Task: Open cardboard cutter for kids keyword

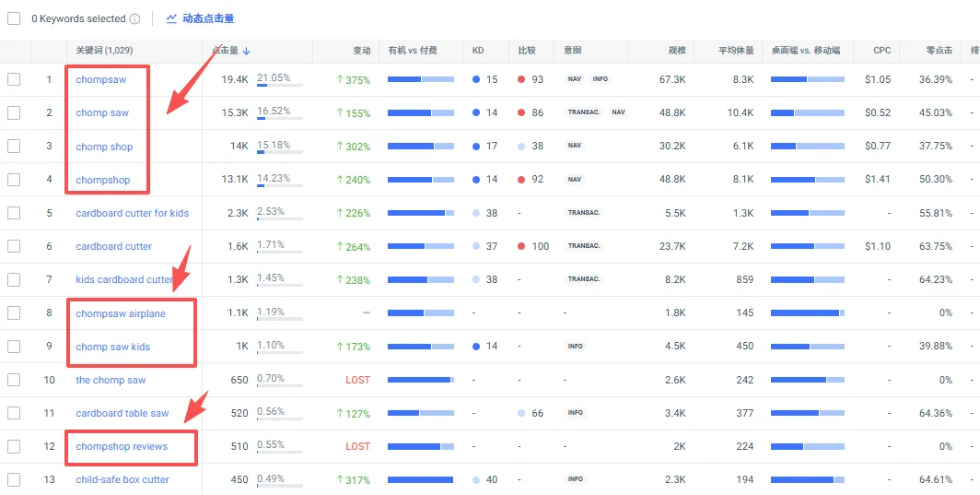Action: click(x=132, y=213)
